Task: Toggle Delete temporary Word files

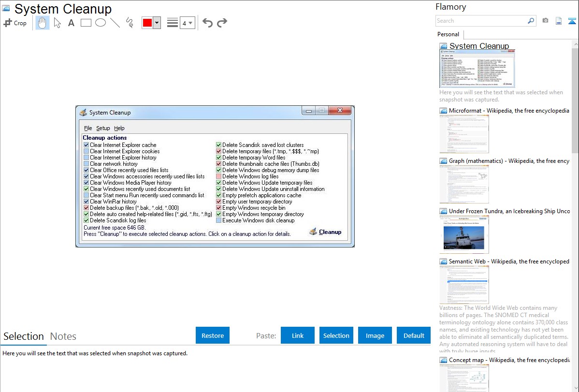Action: pyautogui.click(x=218, y=158)
